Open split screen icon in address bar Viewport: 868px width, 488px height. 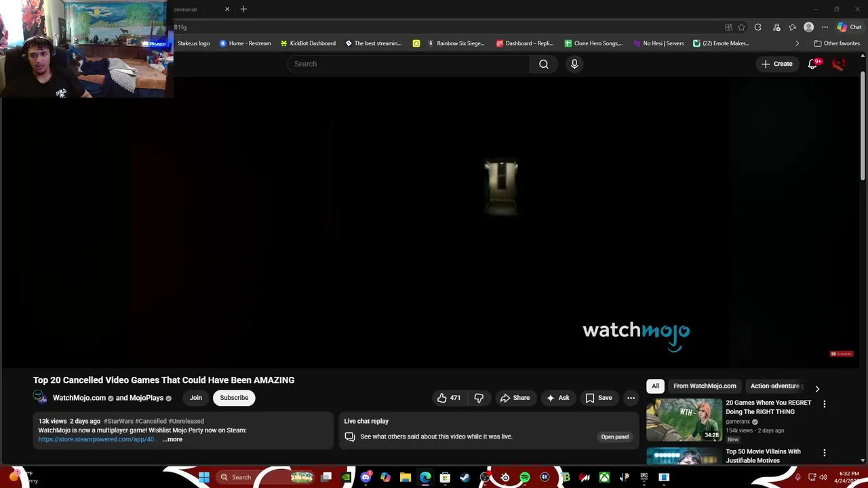[728, 27]
